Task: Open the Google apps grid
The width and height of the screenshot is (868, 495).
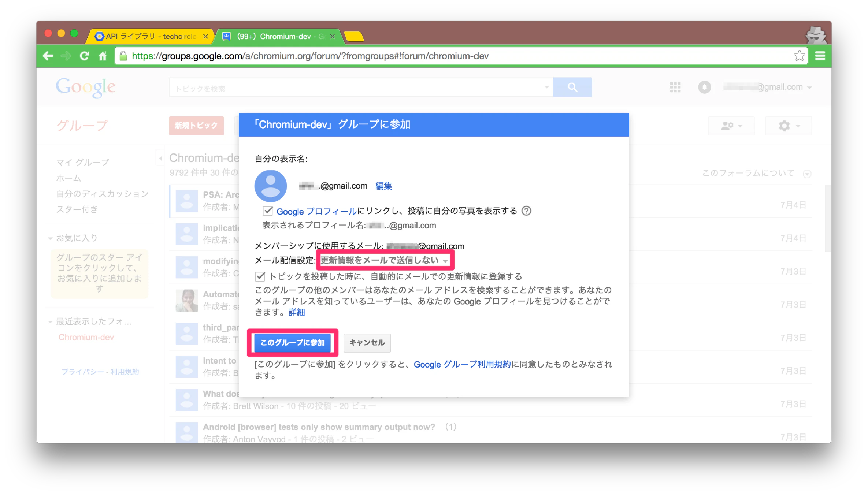Action: click(x=675, y=87)
